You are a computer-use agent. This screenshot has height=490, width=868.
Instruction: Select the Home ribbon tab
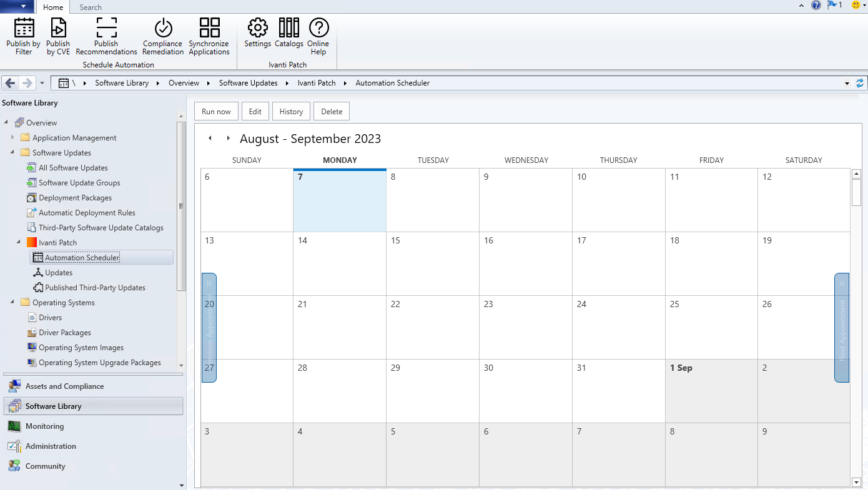53,7
